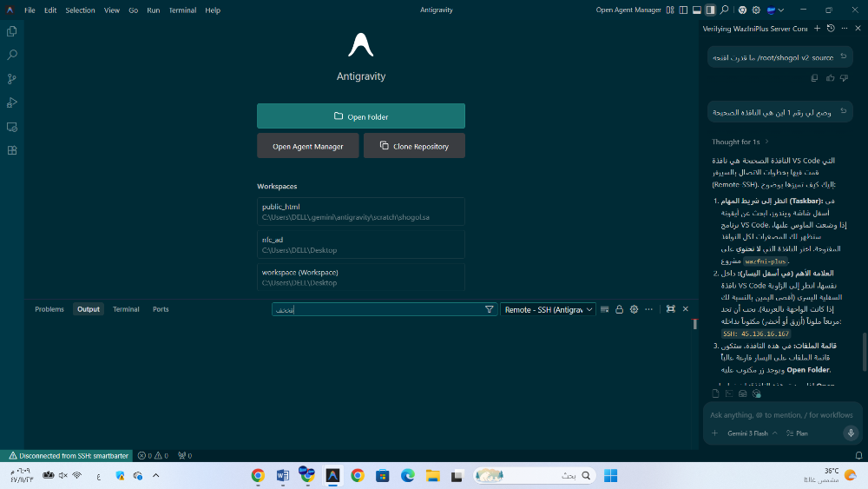
Task: Toggle the bottom panel visibility
Action: click(x=697, y=10)
